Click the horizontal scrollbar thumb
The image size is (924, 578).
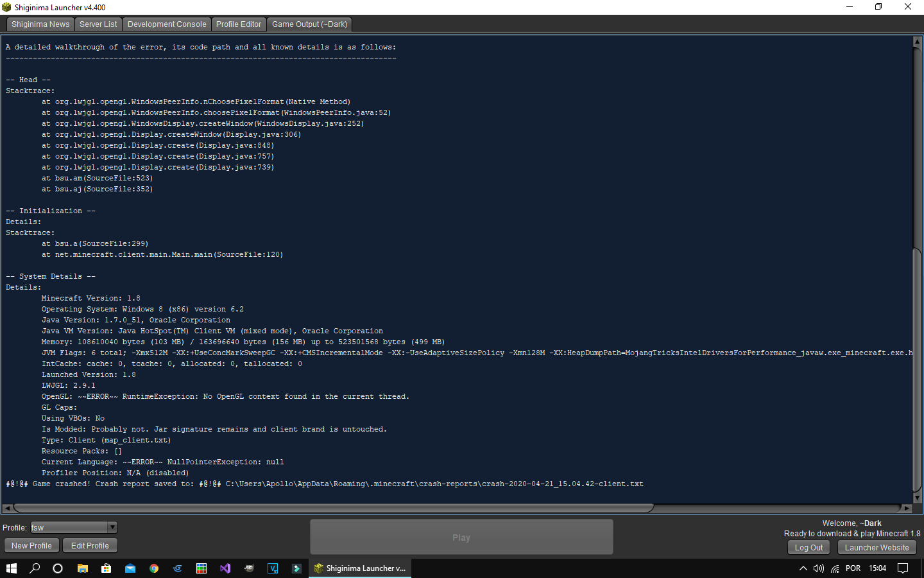click(x=333, y=508)
